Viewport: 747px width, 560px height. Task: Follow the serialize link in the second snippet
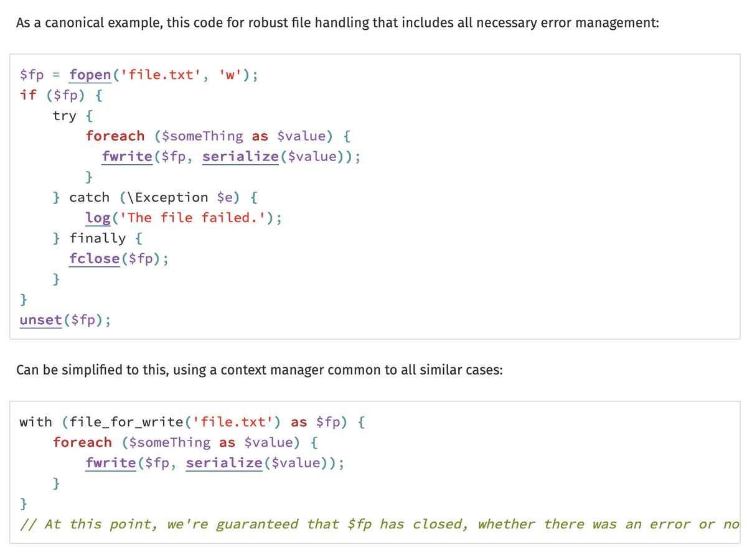click(223, 463)
